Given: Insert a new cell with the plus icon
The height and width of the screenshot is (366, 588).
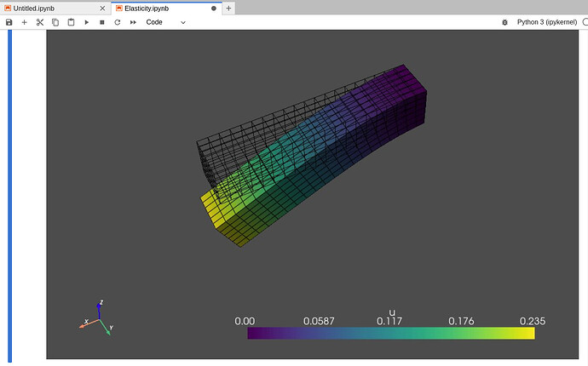Looking at the screenshot, I should (25, 22).
